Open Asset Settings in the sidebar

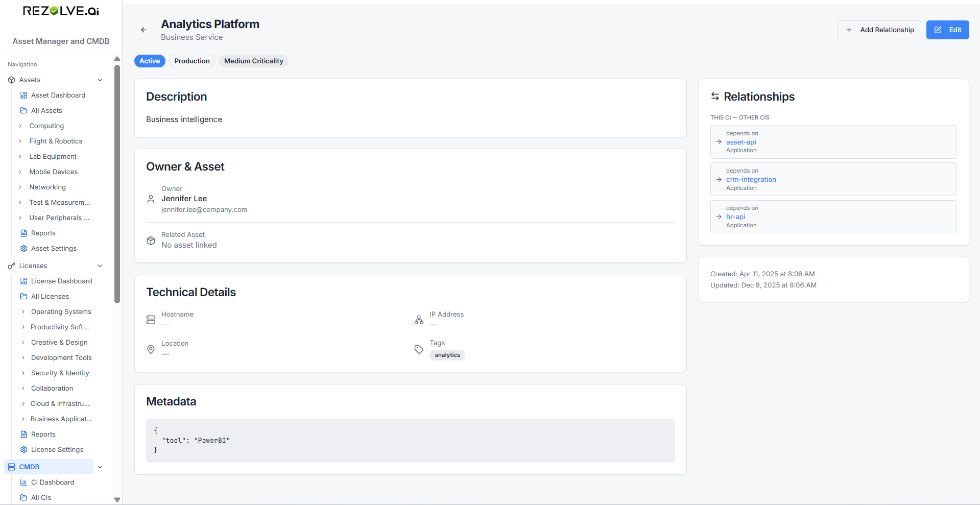[x=54, y=249]
